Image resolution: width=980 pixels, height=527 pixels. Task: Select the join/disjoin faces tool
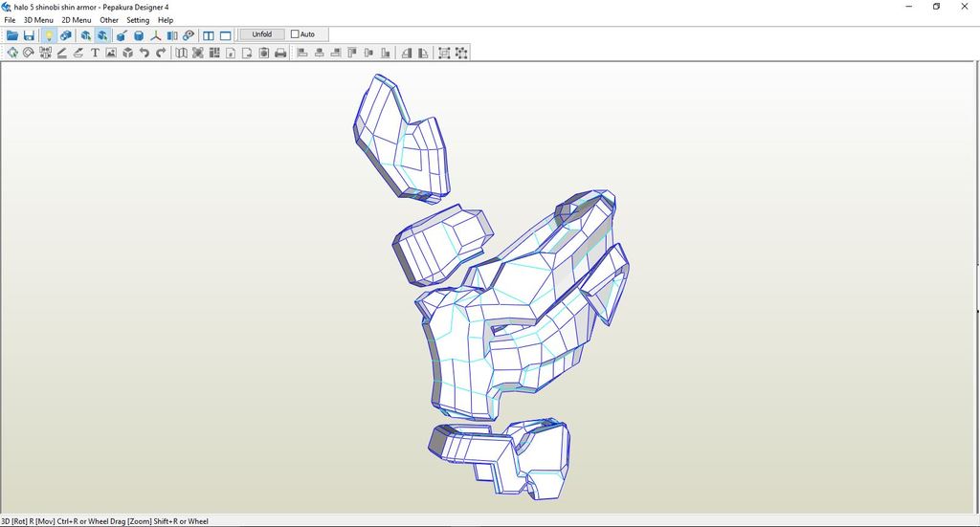pos(45,53)
